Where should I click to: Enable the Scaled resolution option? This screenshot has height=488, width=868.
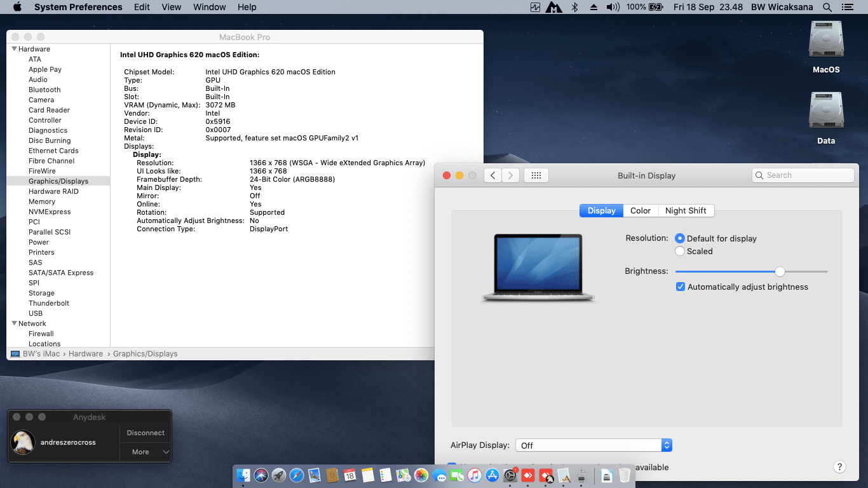[x=680, y=251]
